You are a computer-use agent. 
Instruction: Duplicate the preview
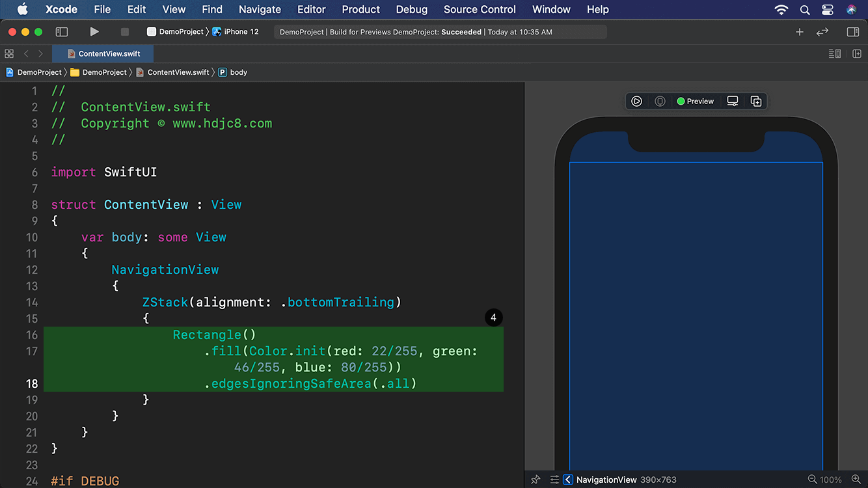[x=756, y=101]
